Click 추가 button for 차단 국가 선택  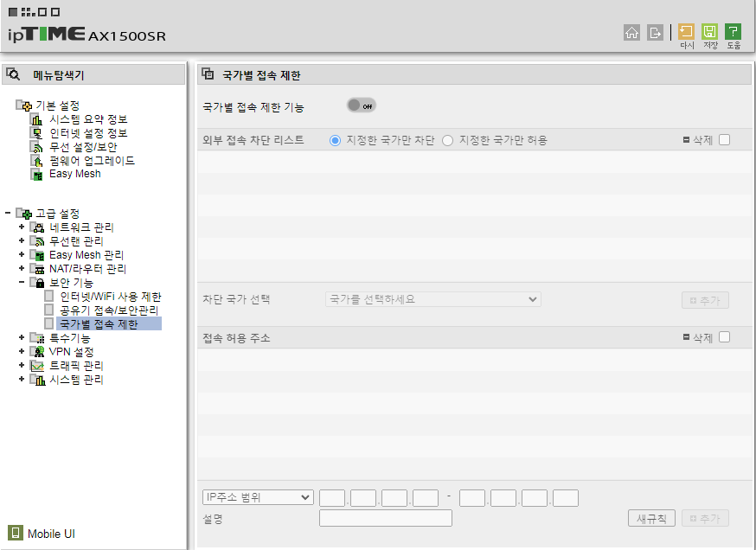pos(705,300)
